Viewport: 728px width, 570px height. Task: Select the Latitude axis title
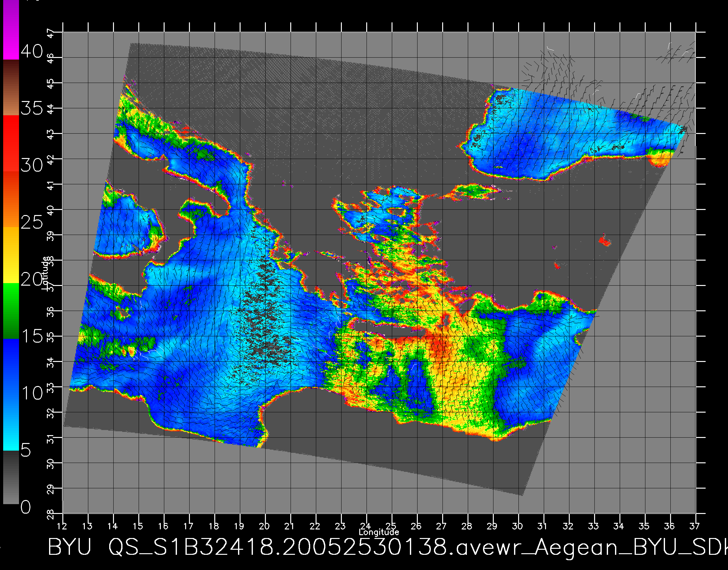coord(45,273)
